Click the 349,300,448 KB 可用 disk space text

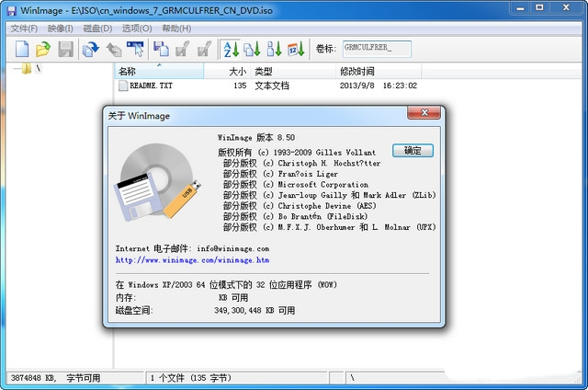coord(254,310)
